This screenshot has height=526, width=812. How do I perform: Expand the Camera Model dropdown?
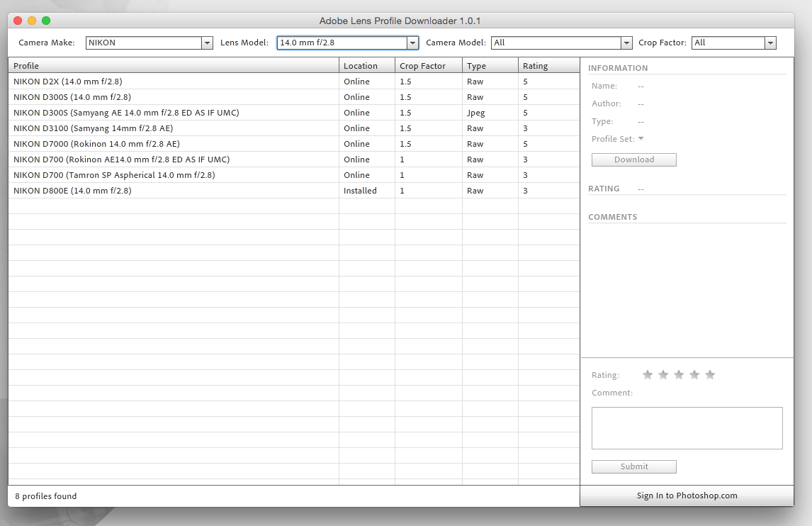click(626, 43)
